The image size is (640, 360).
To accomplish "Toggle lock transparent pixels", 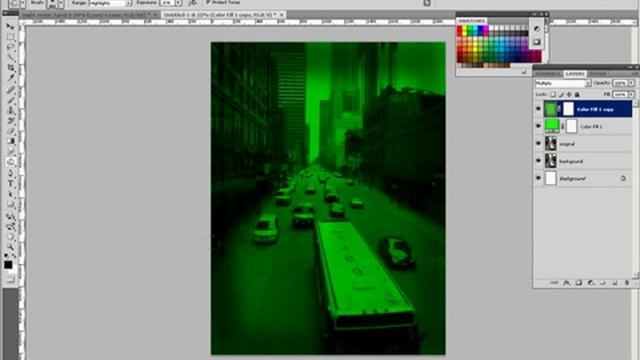I will 553,94.
